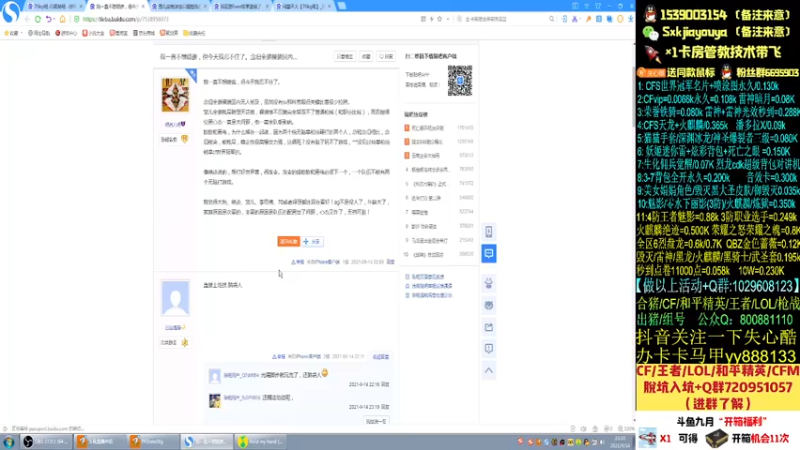Click the zoom 100% status bar control

coord(625,429)
